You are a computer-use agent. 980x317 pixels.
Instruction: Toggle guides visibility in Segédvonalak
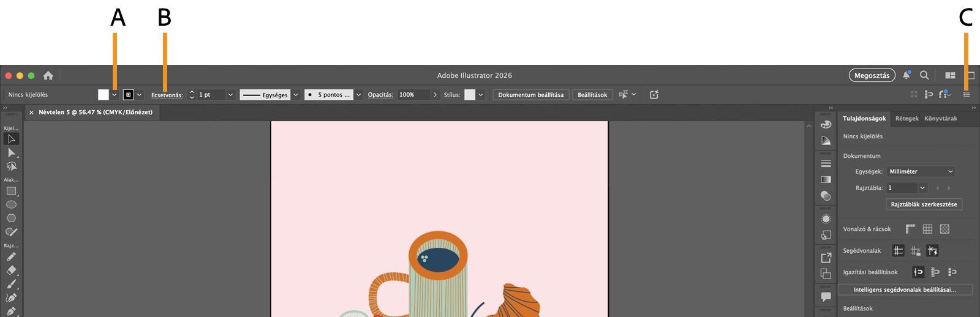point(898,250)
